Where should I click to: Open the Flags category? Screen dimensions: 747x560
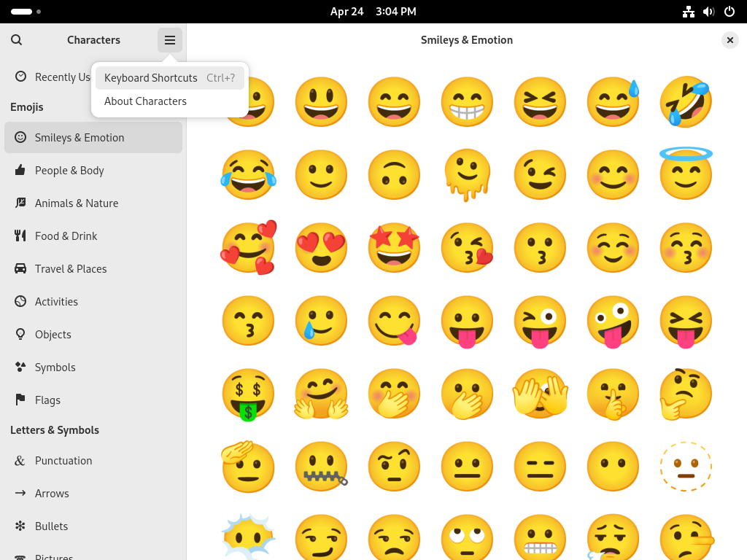click(93, 400)
